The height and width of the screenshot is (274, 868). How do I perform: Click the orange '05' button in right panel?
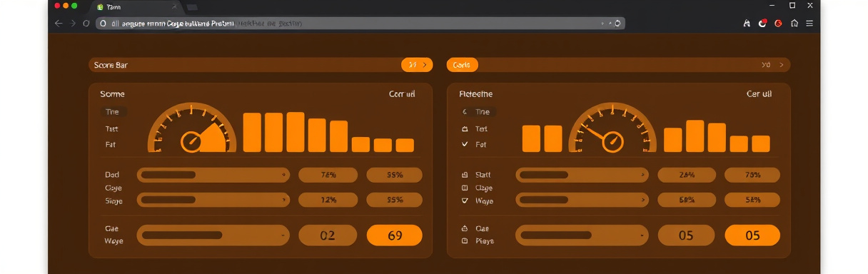pyautogui.click(x=752, y=235)
